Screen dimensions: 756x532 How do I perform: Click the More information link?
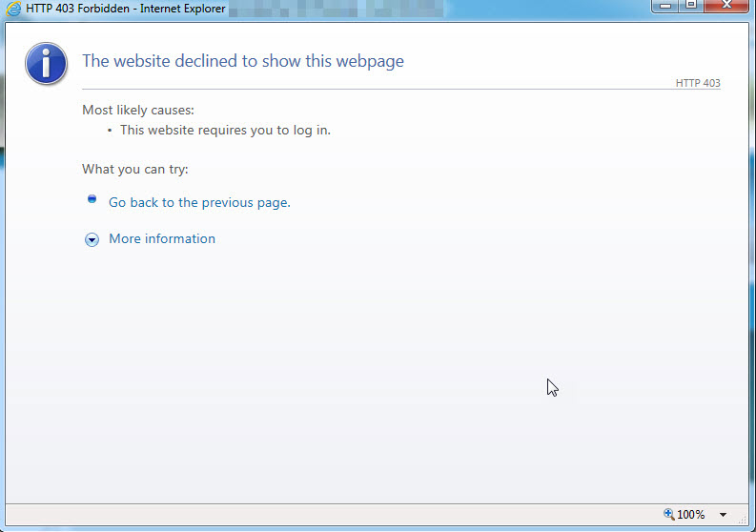coord(162,238)
